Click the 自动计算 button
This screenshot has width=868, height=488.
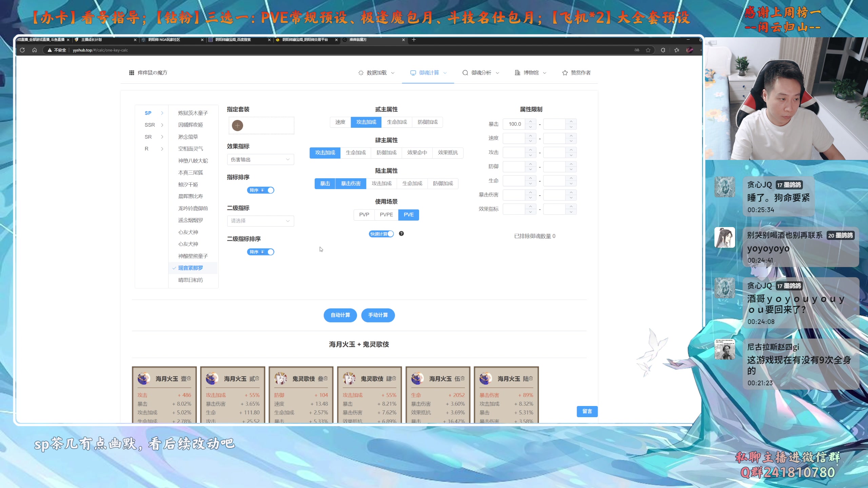pyautogui.click(x=340, y=315)
